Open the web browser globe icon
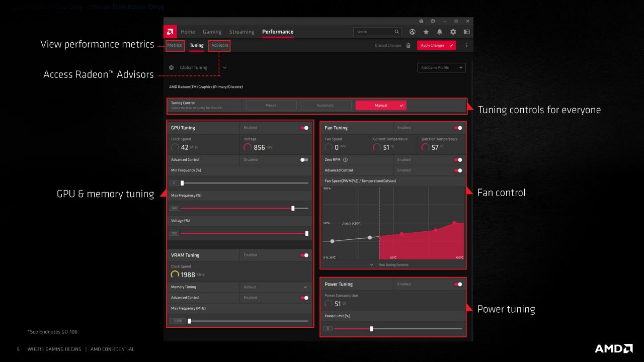Viewport: 644px width, 362px height. [413, 32]
